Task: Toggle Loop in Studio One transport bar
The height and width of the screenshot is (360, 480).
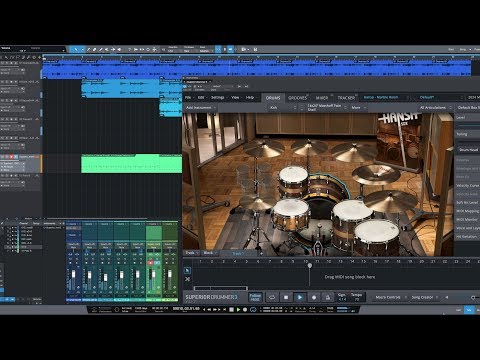Action: 253,310
